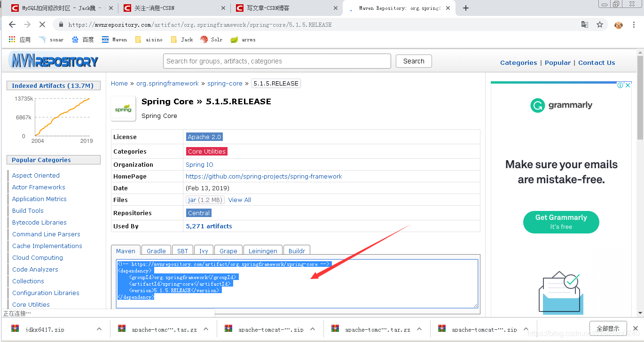
Task: Open the Jack bookmark folder
Action: tap(181, 39)
